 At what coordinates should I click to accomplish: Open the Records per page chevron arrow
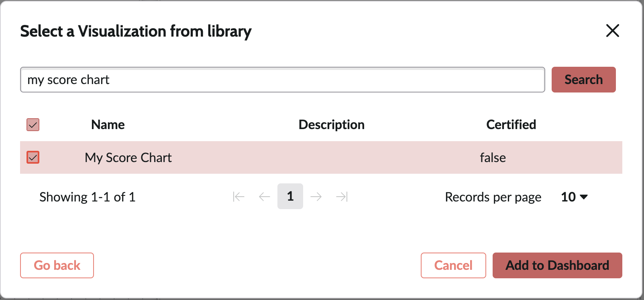pos(584,197)
